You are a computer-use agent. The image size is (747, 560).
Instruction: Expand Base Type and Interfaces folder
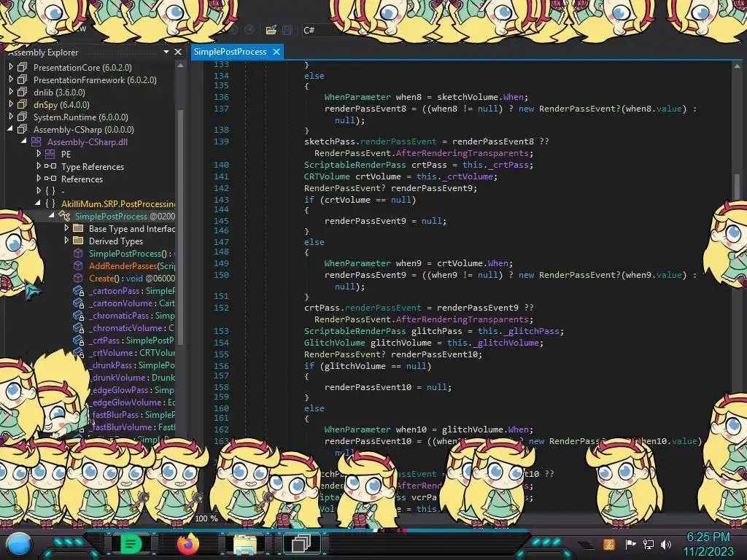66,228
